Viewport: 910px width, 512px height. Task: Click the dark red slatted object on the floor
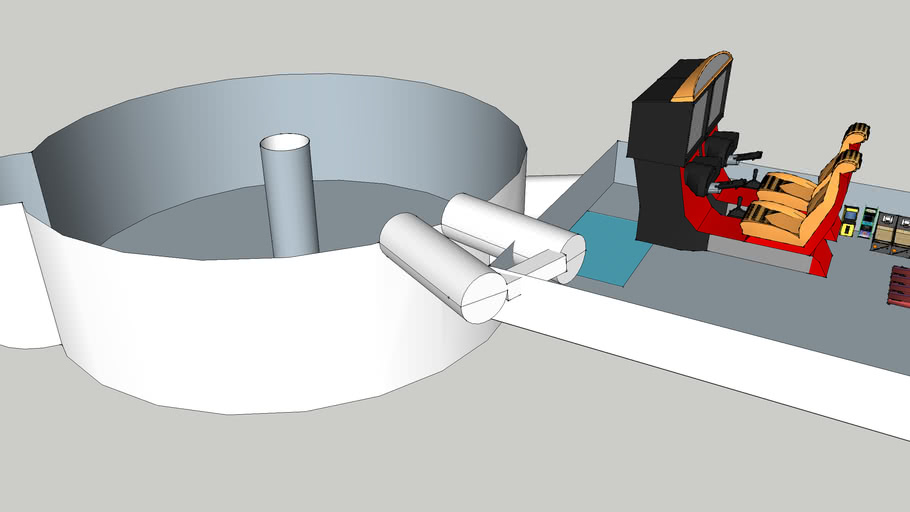click(x=898, y=286)
